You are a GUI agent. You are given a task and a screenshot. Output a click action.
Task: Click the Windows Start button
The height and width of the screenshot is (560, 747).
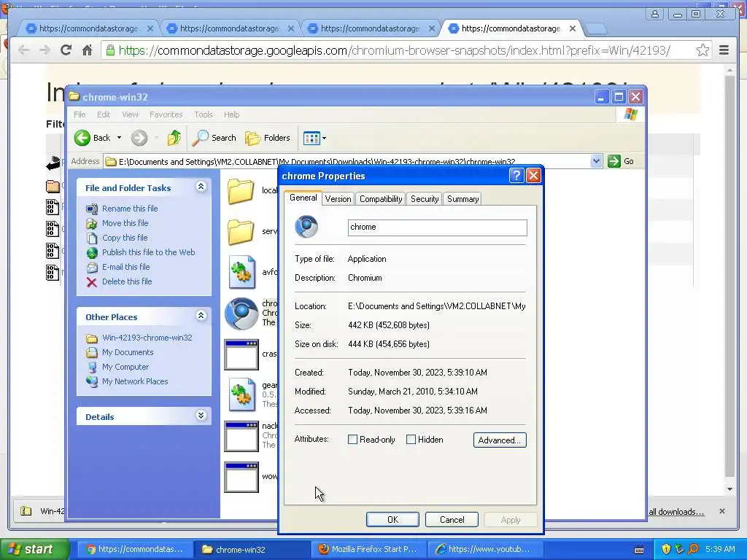(x=35, y=549)
